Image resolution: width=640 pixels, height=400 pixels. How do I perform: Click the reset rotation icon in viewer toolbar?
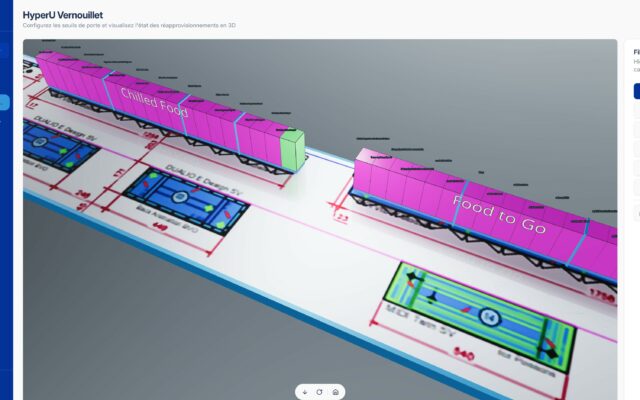click(x=320, y=391)
